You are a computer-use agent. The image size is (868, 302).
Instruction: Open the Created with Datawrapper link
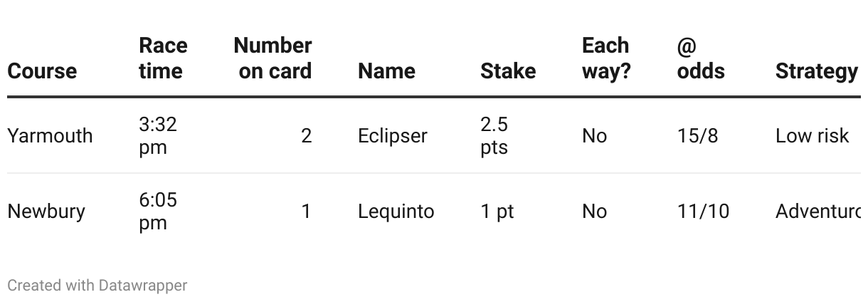pos(97,286)
